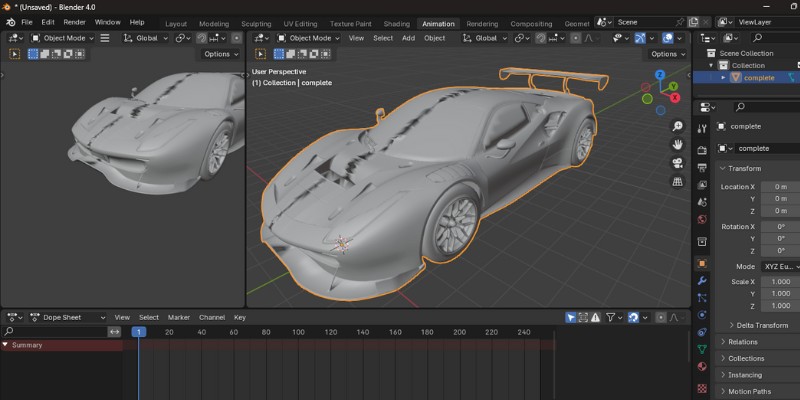800x400 pixels.
Task: Toggle the camera view icon
Action: [x=678, y=163]
